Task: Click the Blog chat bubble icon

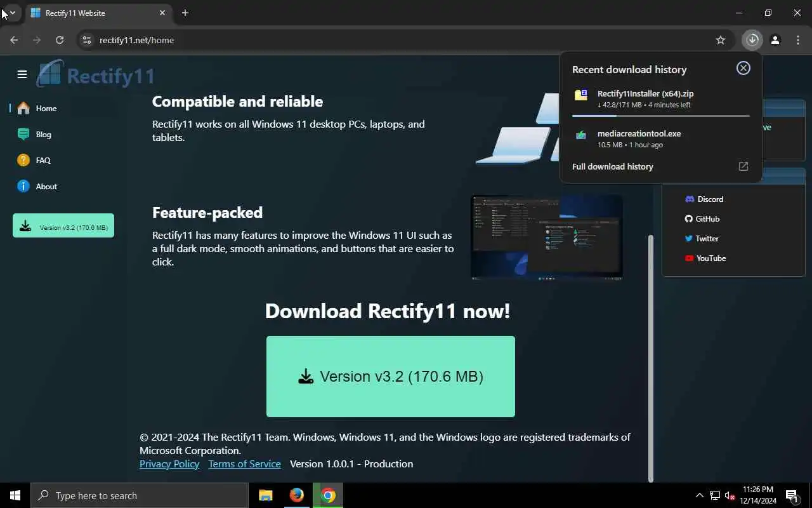Action: pyautogui.click(x=23, y=135)
